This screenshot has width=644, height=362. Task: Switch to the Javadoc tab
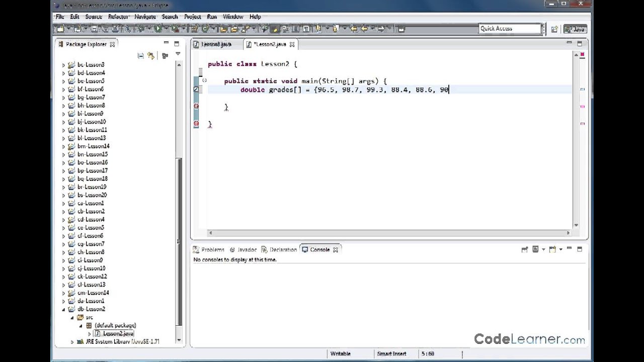(244, 249)
